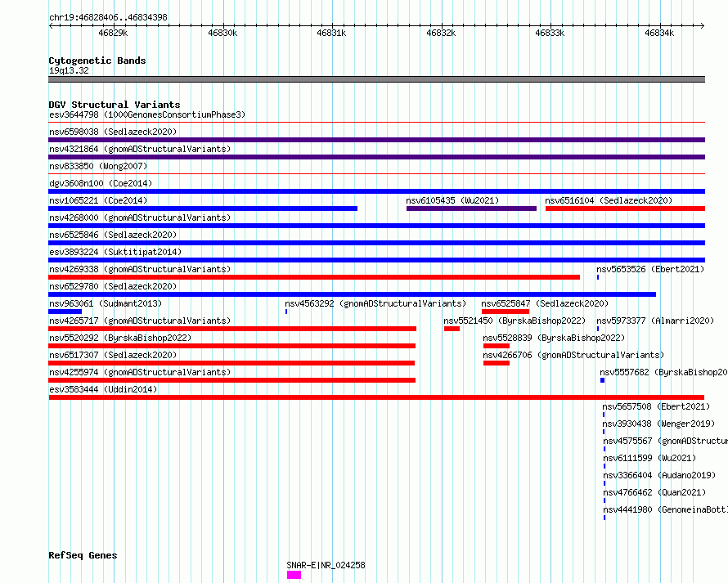Select the nsv963061 Sudmant2013 short blue bar
Image resolution: width=728 pixels, height=583 pixels.
click(65, 312)
